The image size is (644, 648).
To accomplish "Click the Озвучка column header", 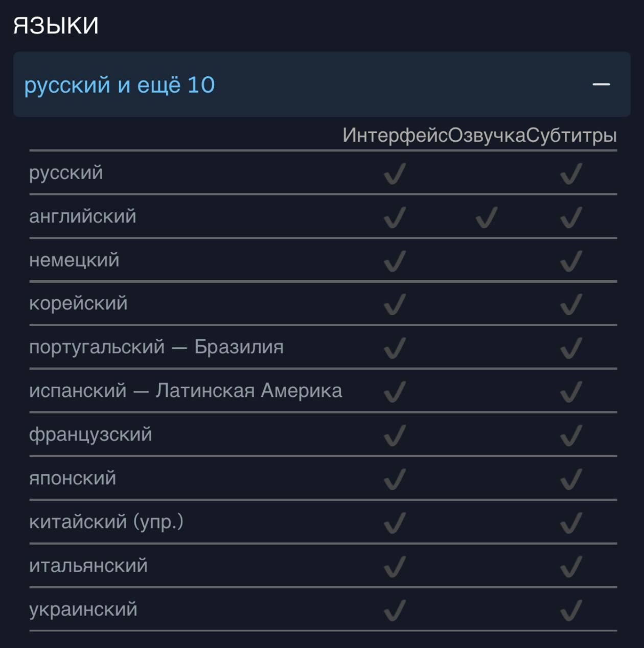I will 487,136.
